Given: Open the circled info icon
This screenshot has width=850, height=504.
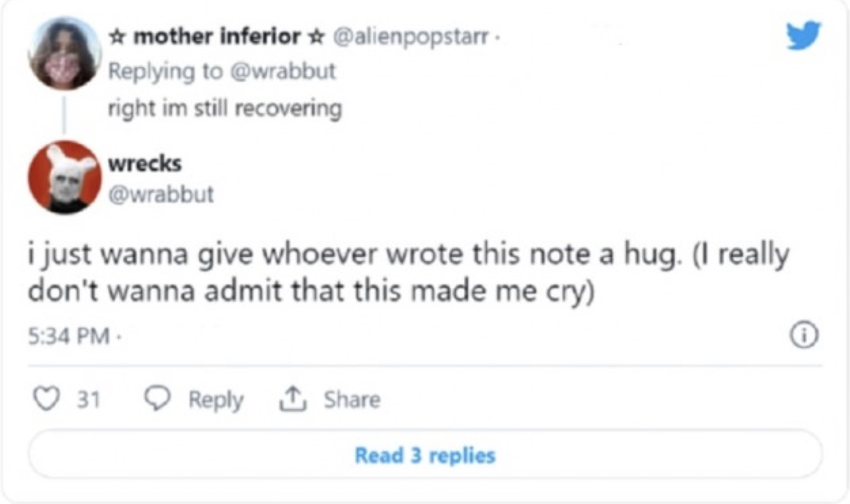Looking at the screenshot, I should coord(804,335).
